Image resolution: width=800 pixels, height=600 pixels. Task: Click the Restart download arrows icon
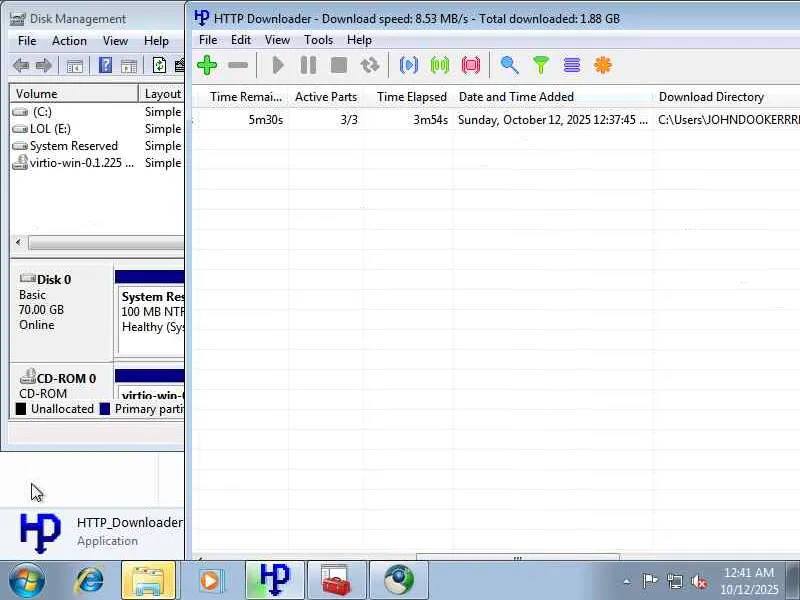[x=369, y=65]
